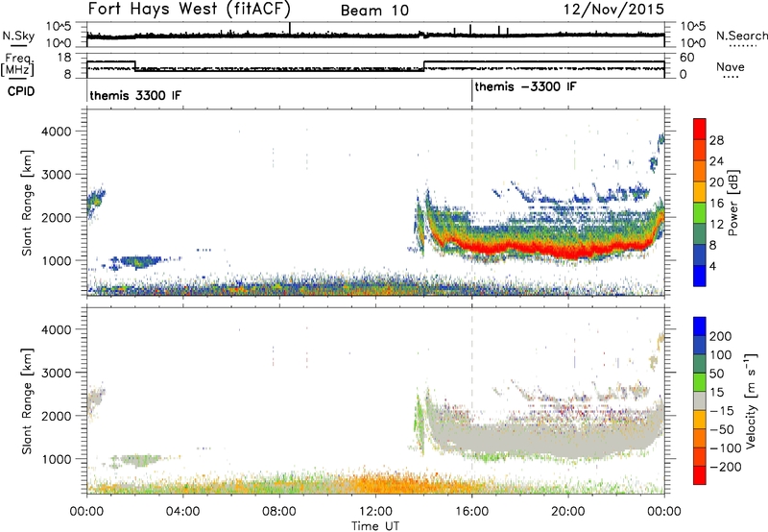Click the 'Freq. [MHz]' axis label
Viewport: 768px width, 532px height.
[x=18, y=64]
